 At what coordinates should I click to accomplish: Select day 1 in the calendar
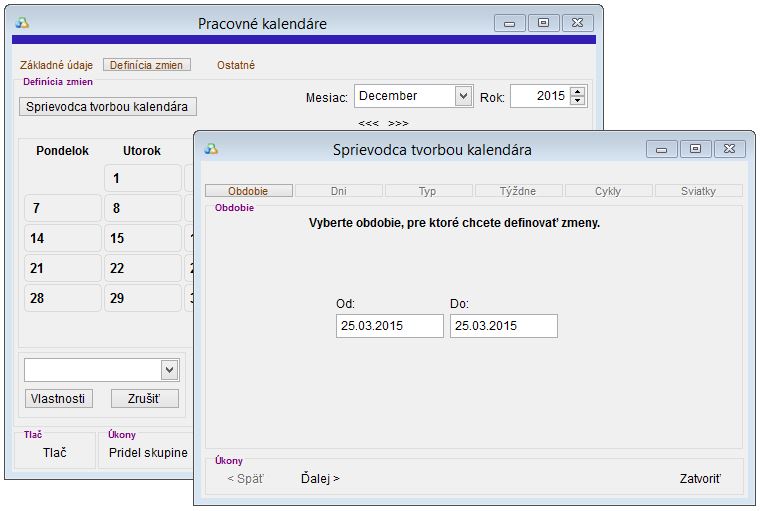[143, 178]
